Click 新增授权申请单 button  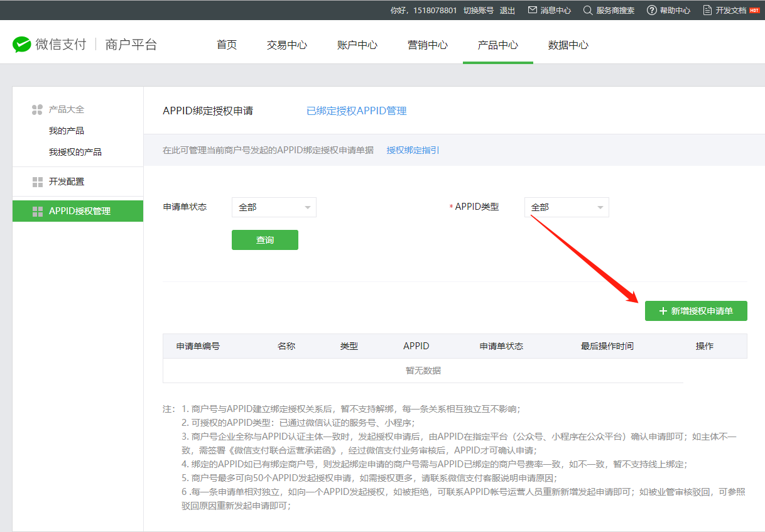pos(696,311)
